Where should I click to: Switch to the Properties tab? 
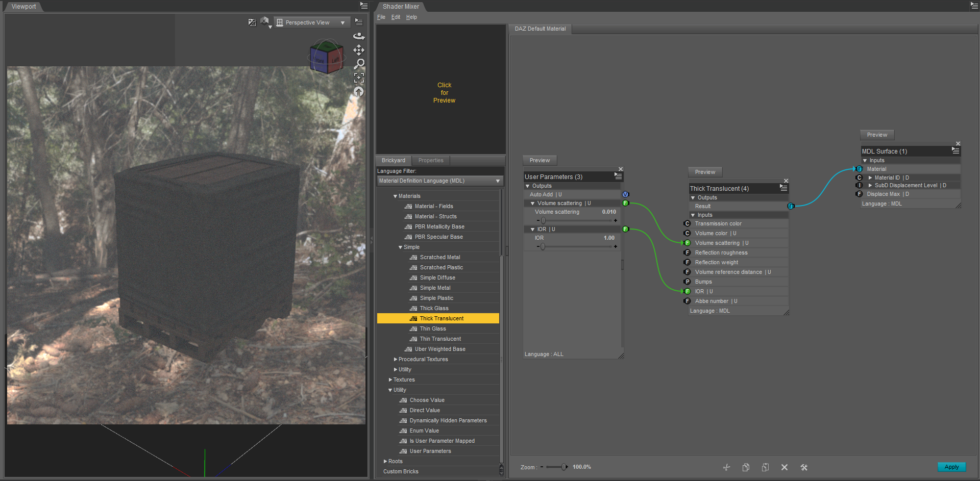[431, 160]
